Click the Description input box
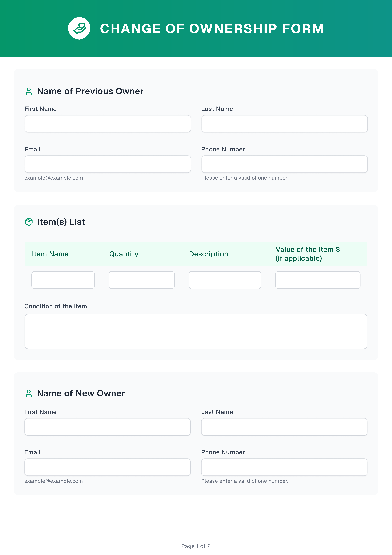This screenshot has height=555, width=392. coord(225,280)
